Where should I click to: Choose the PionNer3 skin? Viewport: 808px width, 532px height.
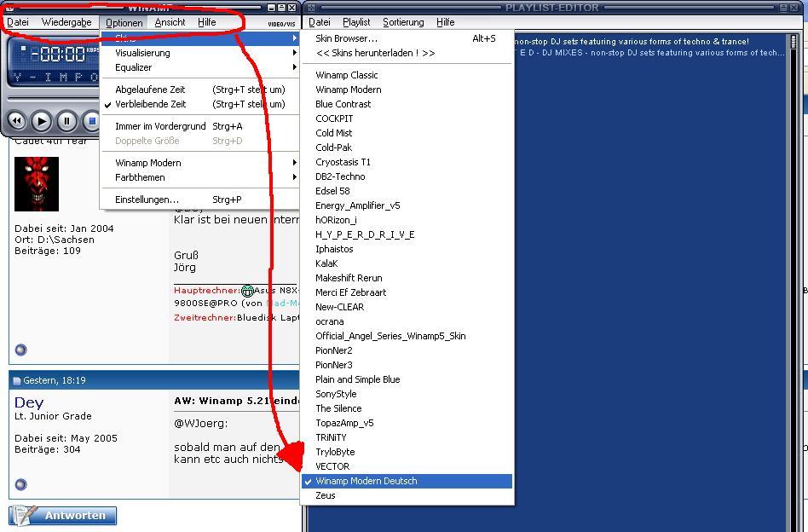tap(407, 364)
